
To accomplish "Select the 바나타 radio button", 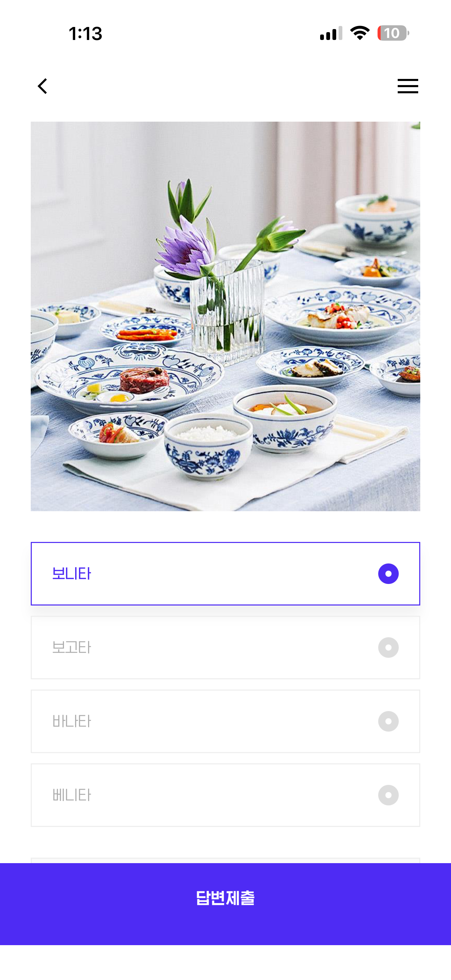I will click(388, 721).
